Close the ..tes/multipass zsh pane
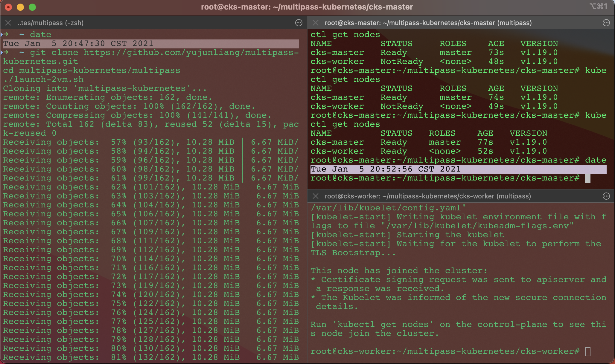Screen dimensions: 615x364 8,23
